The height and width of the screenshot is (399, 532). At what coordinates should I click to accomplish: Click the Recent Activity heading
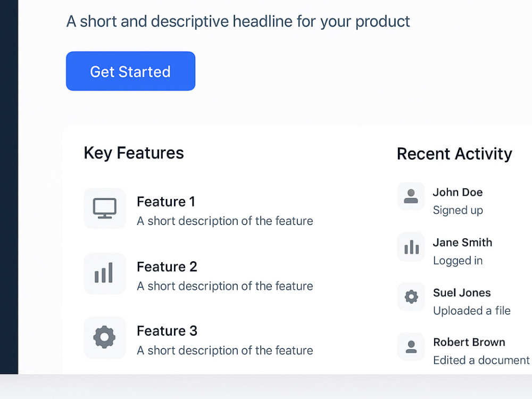pos(455,154)
